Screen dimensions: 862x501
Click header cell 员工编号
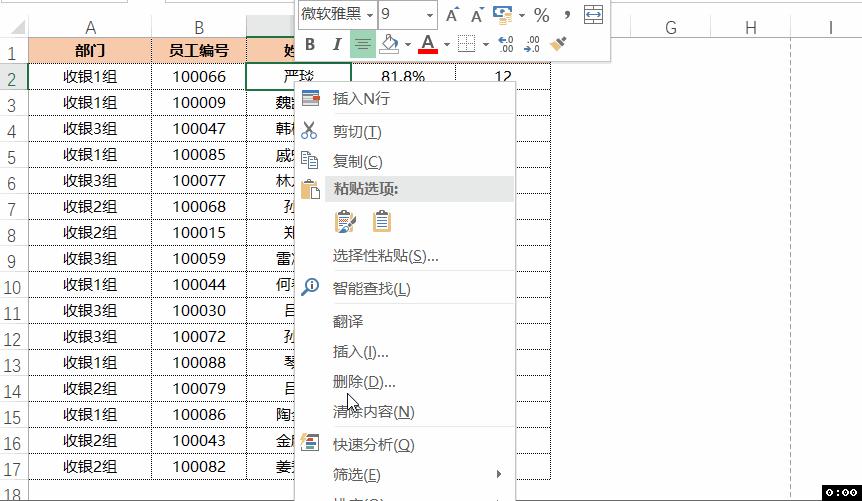click(x=199, y=51)
